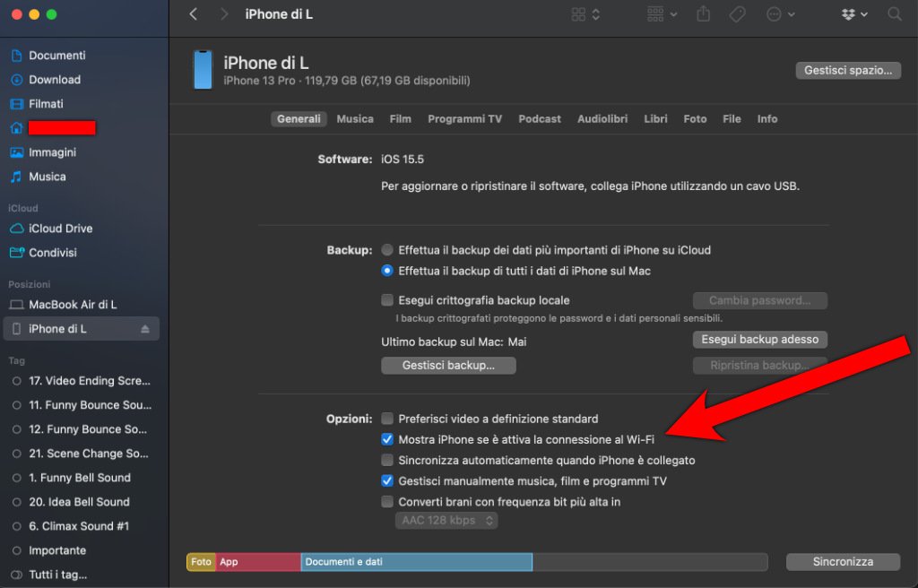918x588 pixels.
Task: Open Musica in the sidebar
Action: pos(47,177)
